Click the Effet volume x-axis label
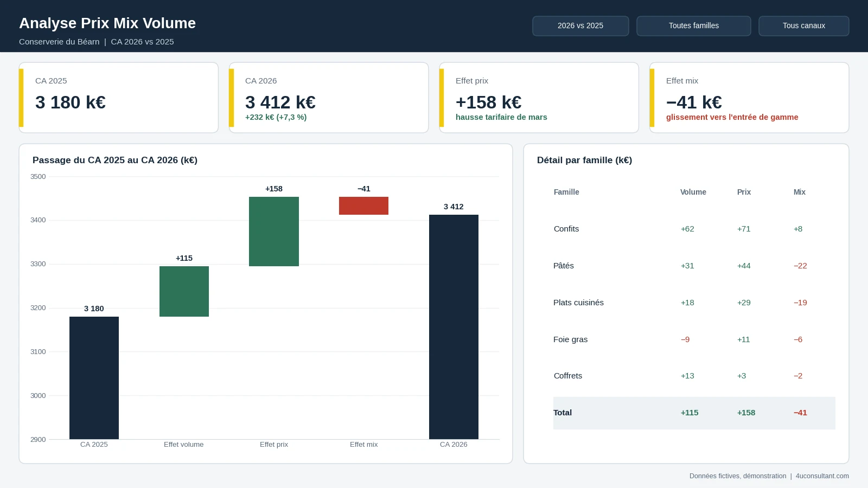Image resolution: width=868 pixels, height=488 pixels. point(184,445)
